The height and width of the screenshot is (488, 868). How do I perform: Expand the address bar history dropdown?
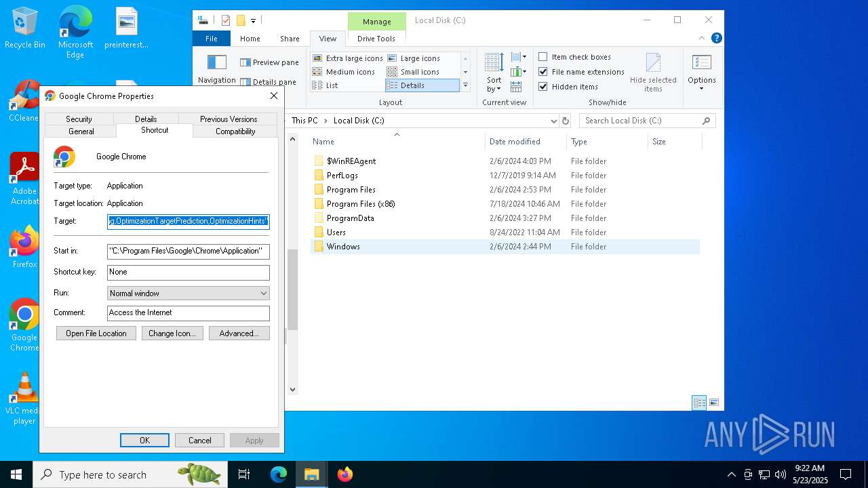tap(554, 121)
